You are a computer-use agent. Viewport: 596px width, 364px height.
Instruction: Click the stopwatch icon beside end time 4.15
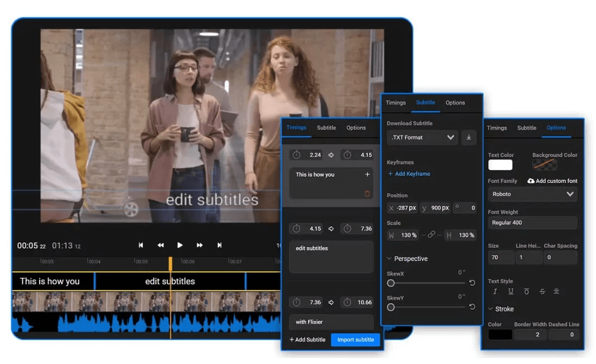(x=347, y=155)
